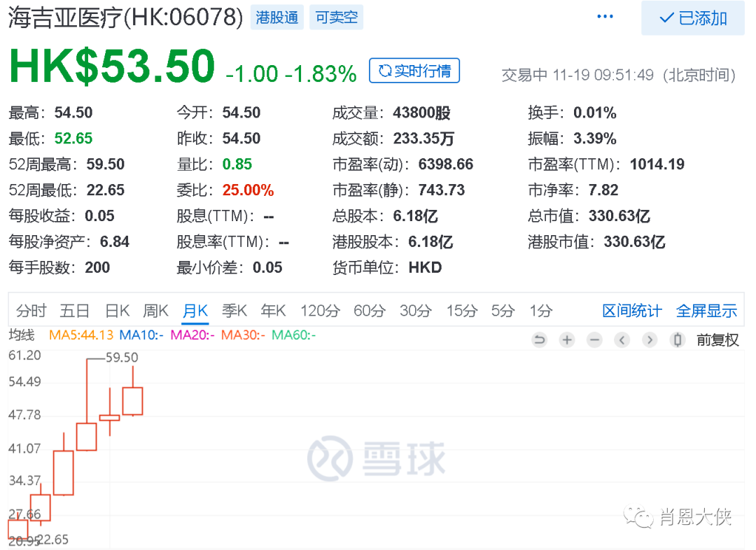The width and height of the screenshot is (756, 550).
Task: Open the 年K chart tab
Action: [x=273, y=311]
